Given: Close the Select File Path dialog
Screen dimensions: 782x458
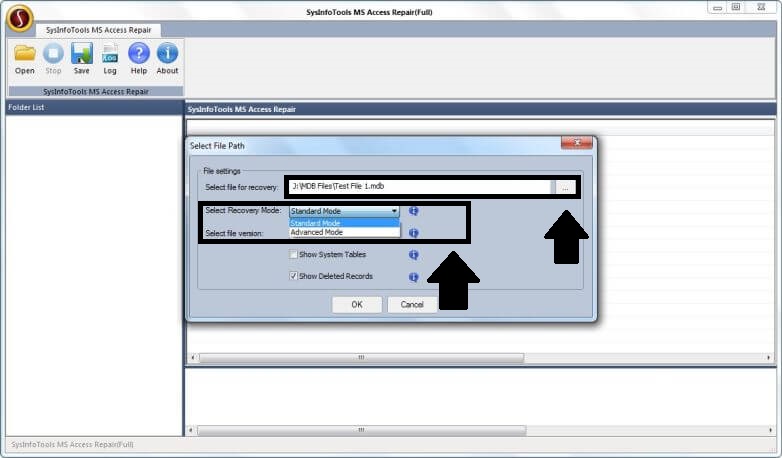Looking at the screenshot, I should pos(577,143).
